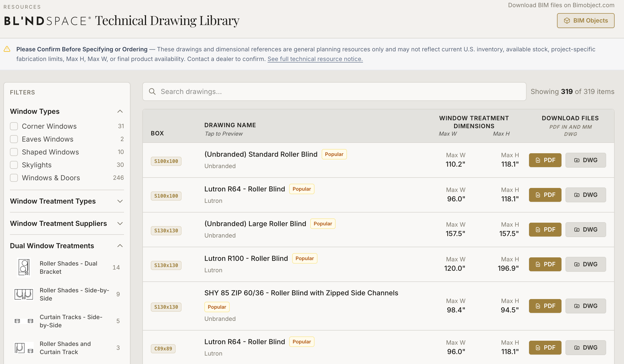This screenshot has width=624, height=364.
Task: Download DWG for Unbranded Standard Roller Blind
Action: pyautogui.click(x=586, y=160)
